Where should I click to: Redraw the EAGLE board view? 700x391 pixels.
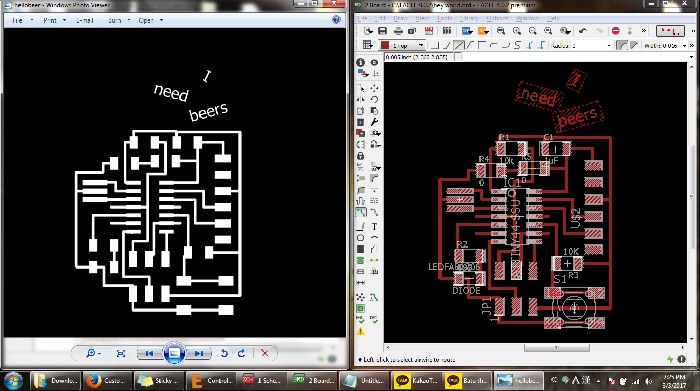pyautogui.click(x=548, y=31)
